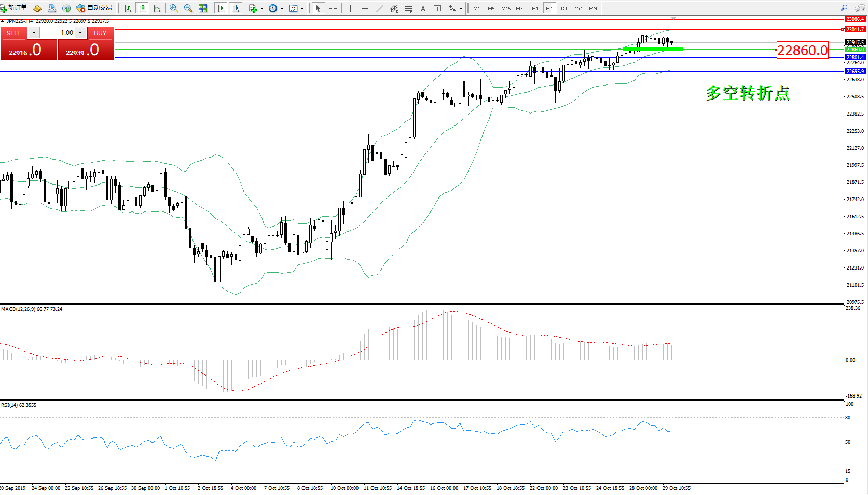Click the zoom out magnifier icon
Image resolution: width=868 pixels, height=495 pixels.
(x=188, y=8)
